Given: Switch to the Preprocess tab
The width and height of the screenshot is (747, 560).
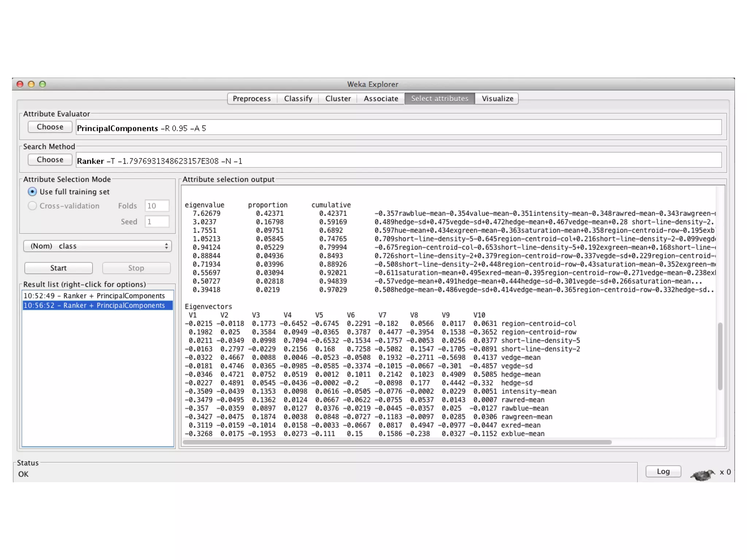Looking at the screenshot, I should pos(252,99).
